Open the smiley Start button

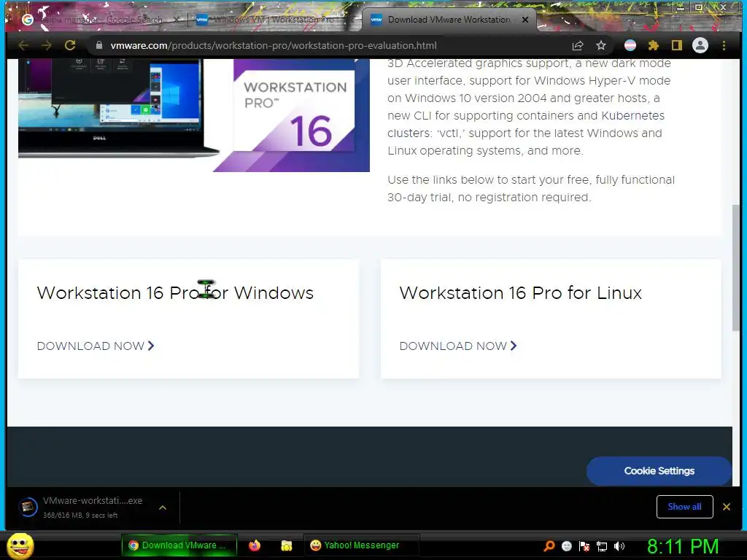point(20,545)
